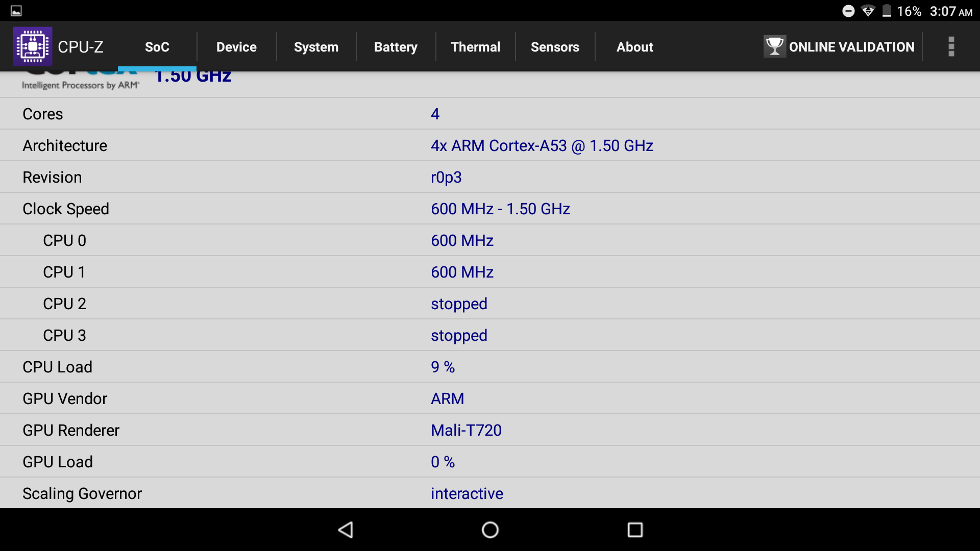This screenshot has height=551, width=980.
Task: Select the Architecture row label
Action: click(65, 145)
